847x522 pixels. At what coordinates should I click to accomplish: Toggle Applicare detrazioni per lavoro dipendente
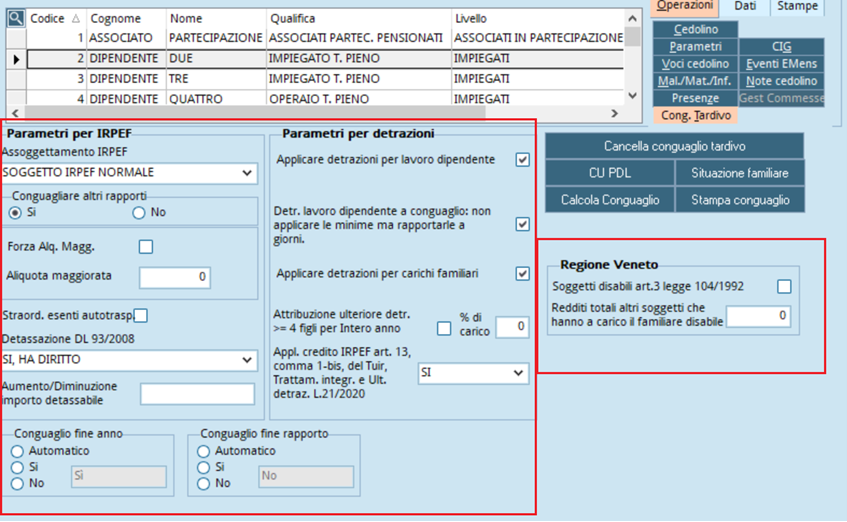click(x=522, y=160)
